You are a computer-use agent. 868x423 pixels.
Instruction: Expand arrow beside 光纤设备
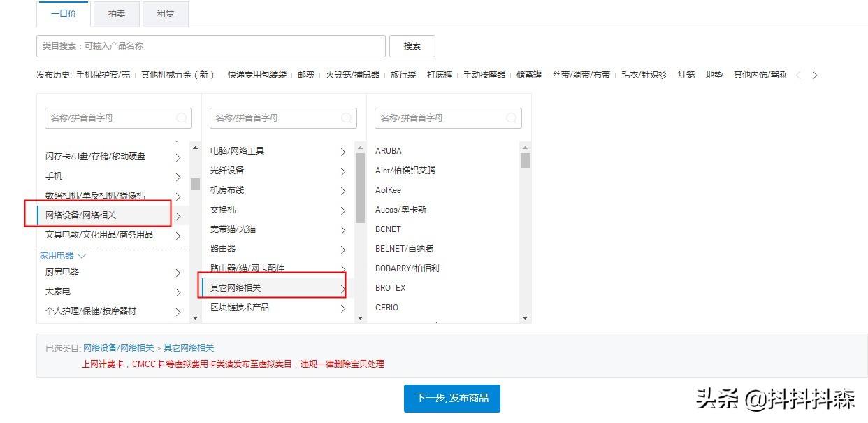click(x=343, y=171)
